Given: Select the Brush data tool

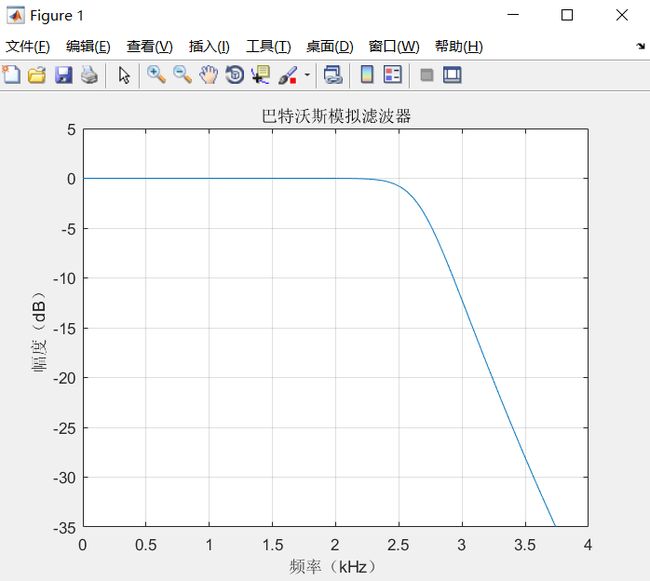Looking at the screenshot, I should click(x=288, y=75).
